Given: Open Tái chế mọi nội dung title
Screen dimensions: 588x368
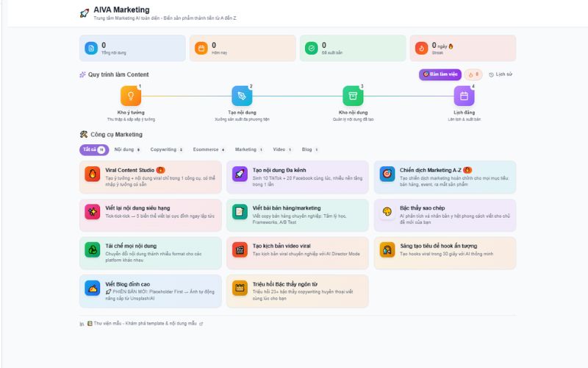Looking at the screenshot, I should [131, 246].
